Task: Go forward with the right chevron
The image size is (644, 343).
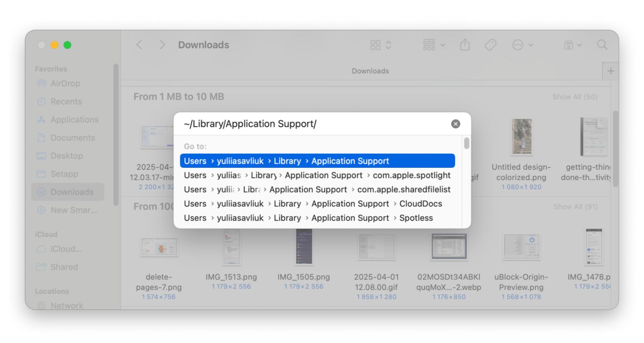Action: click(x=162, y=45)
